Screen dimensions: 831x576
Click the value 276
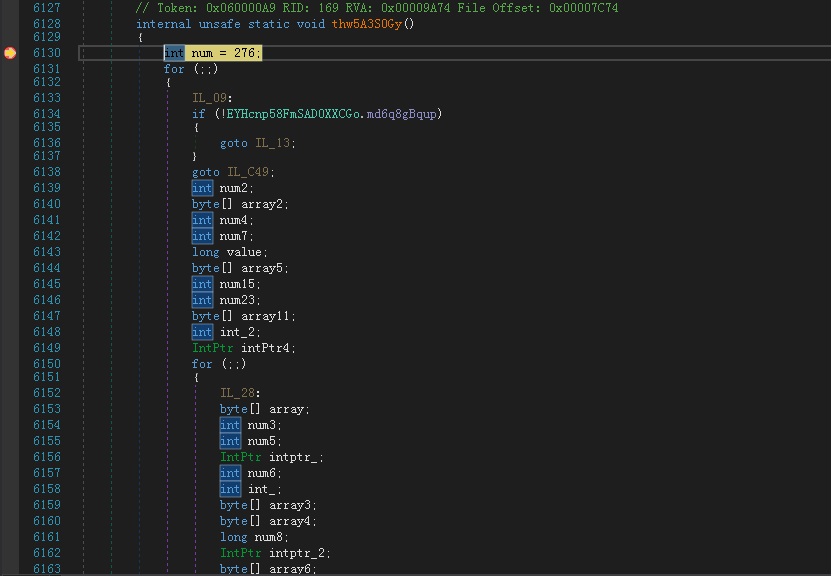(x=244, y=53)
